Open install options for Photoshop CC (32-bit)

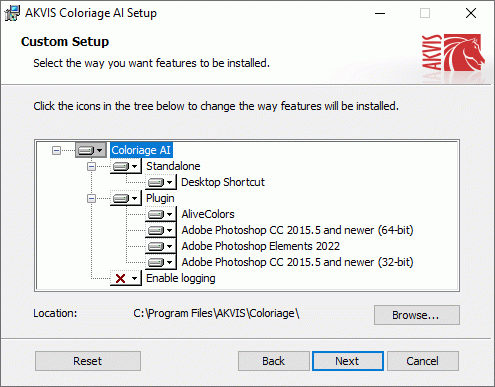click(x=161, y=262)
